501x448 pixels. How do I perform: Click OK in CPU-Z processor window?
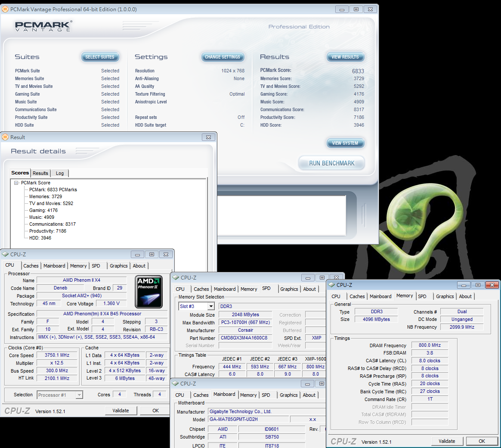156,411
